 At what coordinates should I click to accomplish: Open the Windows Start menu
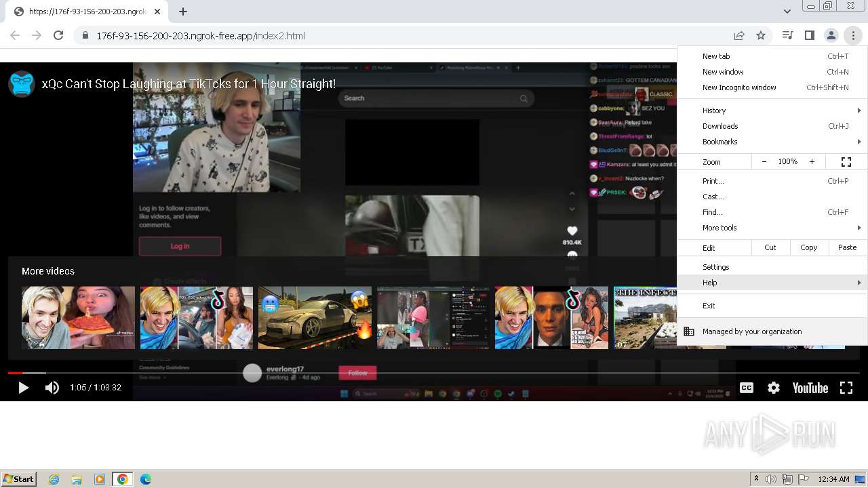coord(18,479)
